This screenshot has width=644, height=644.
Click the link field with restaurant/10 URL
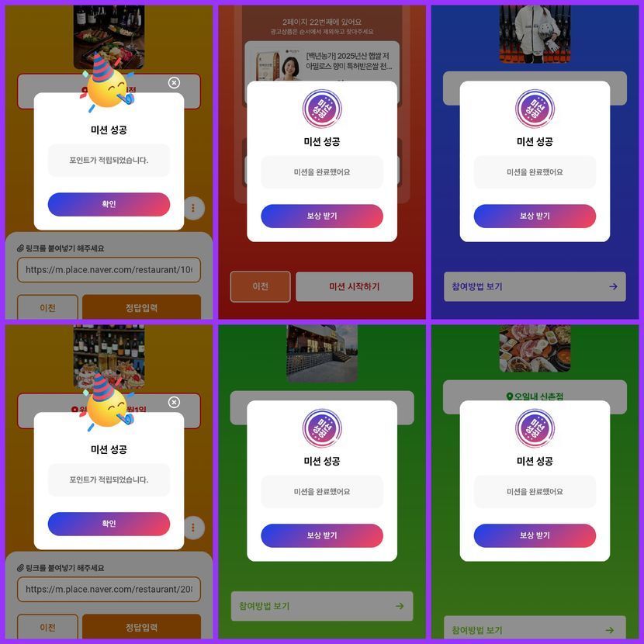(x=109, y=270)
